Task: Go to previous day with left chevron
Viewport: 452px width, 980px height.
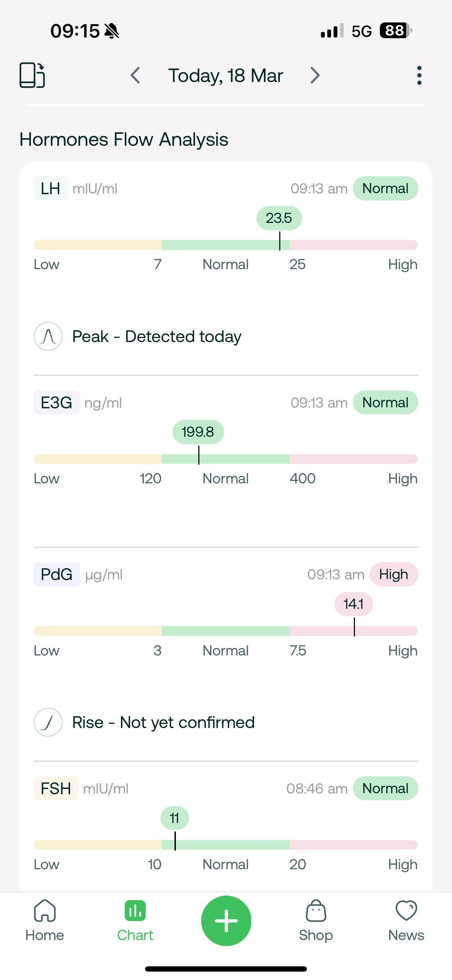Action: point(135,75)
